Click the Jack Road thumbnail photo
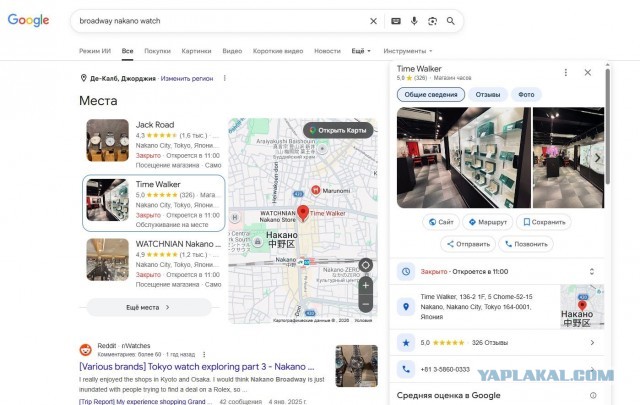The image size is (640, 405). point(107,140)
